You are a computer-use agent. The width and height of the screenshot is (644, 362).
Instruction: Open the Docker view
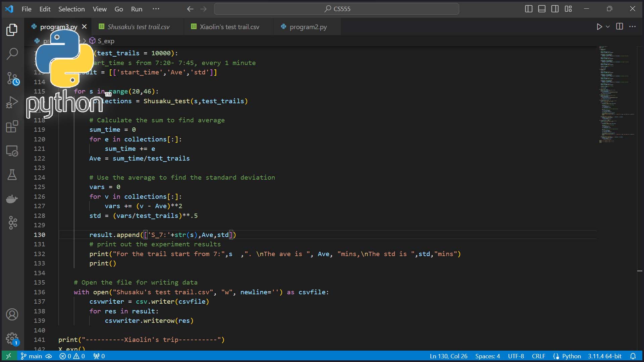[12, 199]
